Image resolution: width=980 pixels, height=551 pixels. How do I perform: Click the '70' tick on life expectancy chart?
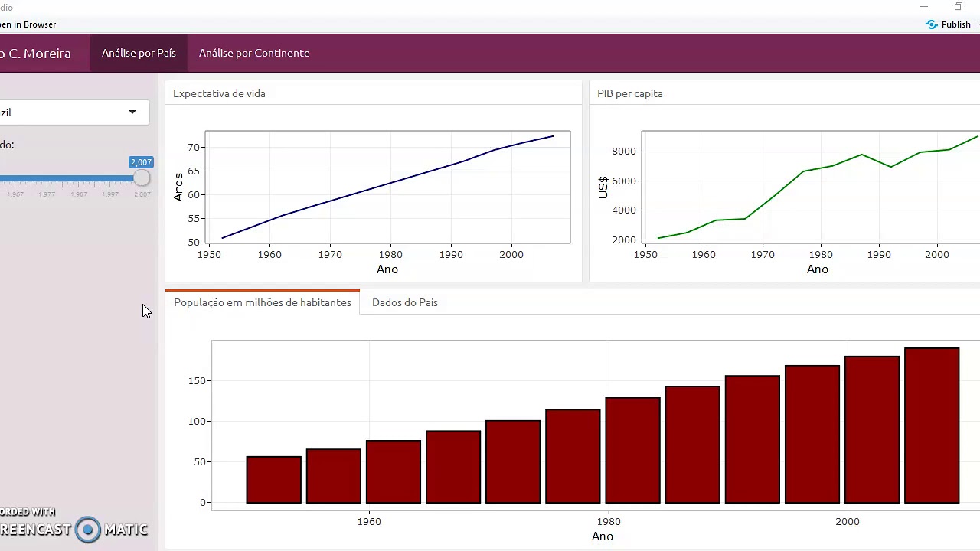tap(193, 147)
